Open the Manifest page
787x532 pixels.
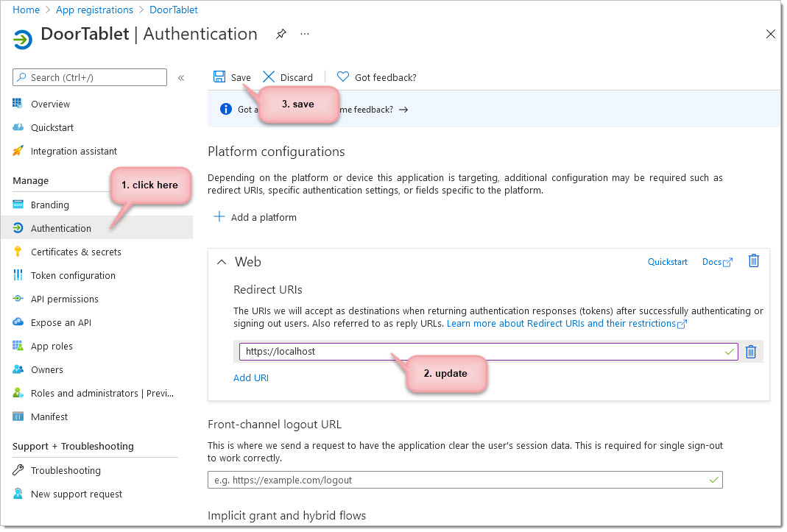point(49,417)
